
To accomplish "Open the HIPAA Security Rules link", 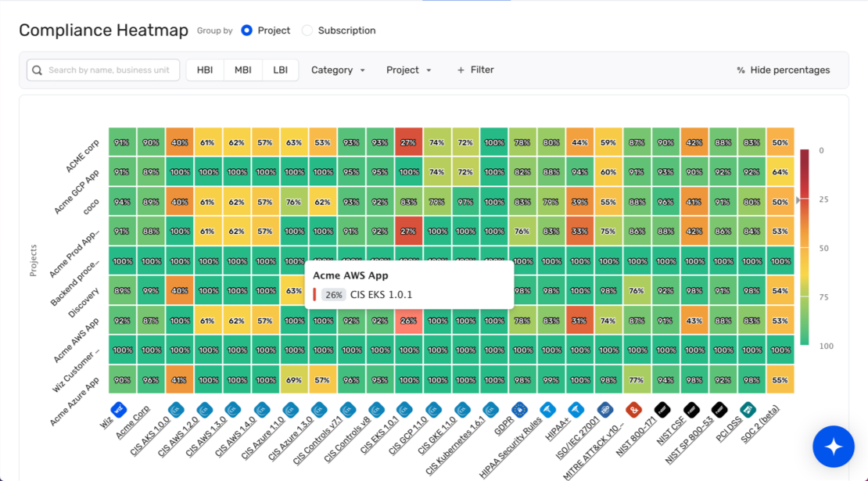I will click(x=511, y=447).
